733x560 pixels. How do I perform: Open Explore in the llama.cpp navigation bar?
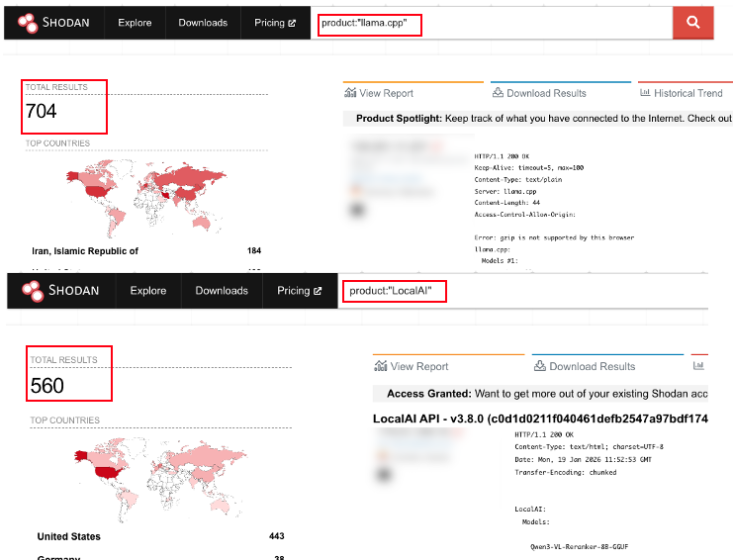pos(135,23)
